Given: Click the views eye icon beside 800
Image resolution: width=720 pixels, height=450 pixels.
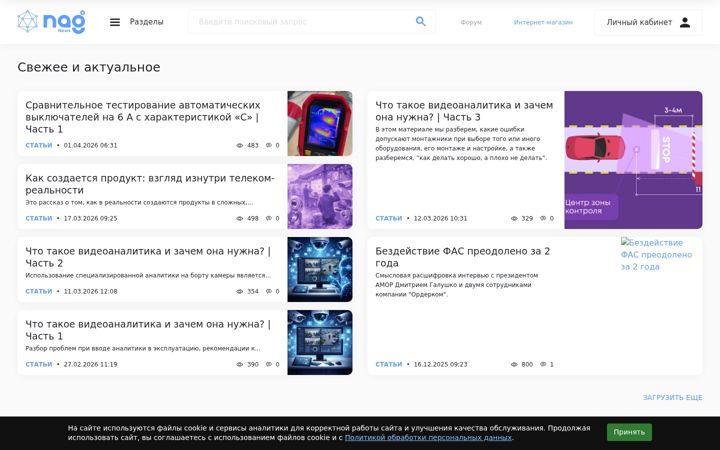Looking at the screenshot, I should tap(514, 364).
